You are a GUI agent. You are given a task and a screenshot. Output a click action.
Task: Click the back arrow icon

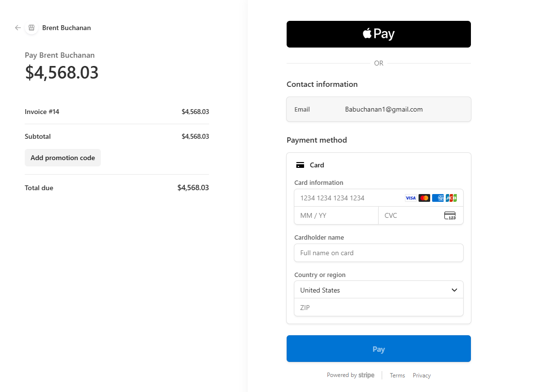click(x=18, y=28)
